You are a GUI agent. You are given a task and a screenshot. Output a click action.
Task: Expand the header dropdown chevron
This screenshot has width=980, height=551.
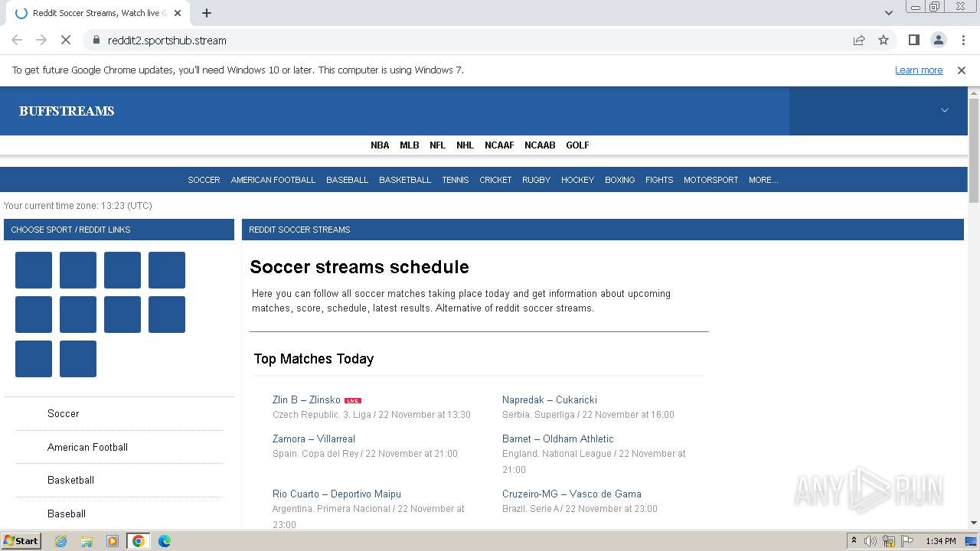click(x=945, y=110)
